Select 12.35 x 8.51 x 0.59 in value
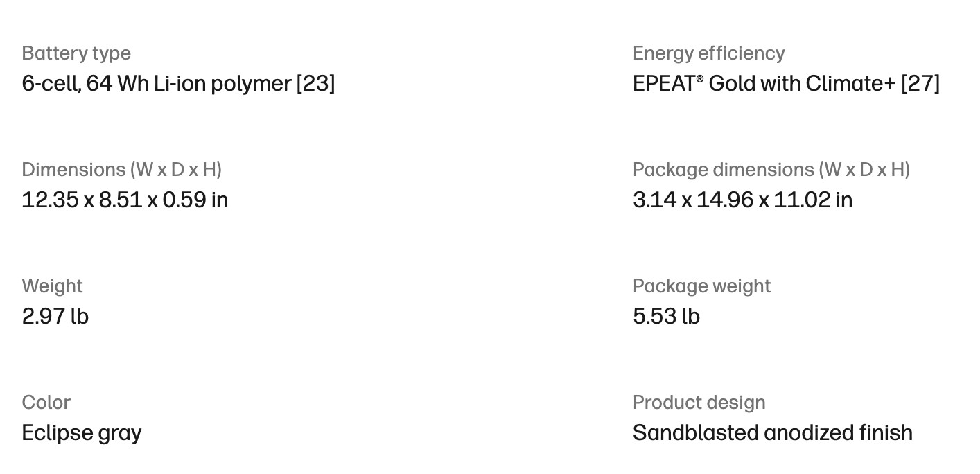Image resolution: width=980 pixels, height=474 pixels. point(125,200)
